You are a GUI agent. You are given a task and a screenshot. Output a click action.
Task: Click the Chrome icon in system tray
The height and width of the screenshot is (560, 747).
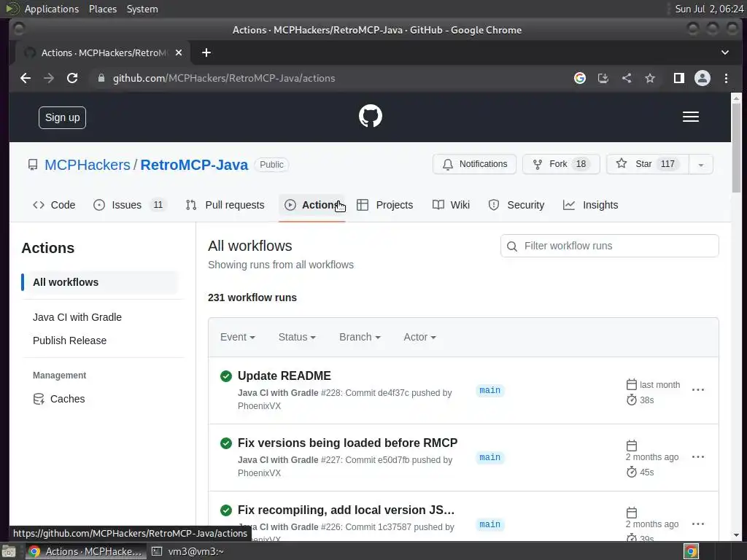(691, 551)
